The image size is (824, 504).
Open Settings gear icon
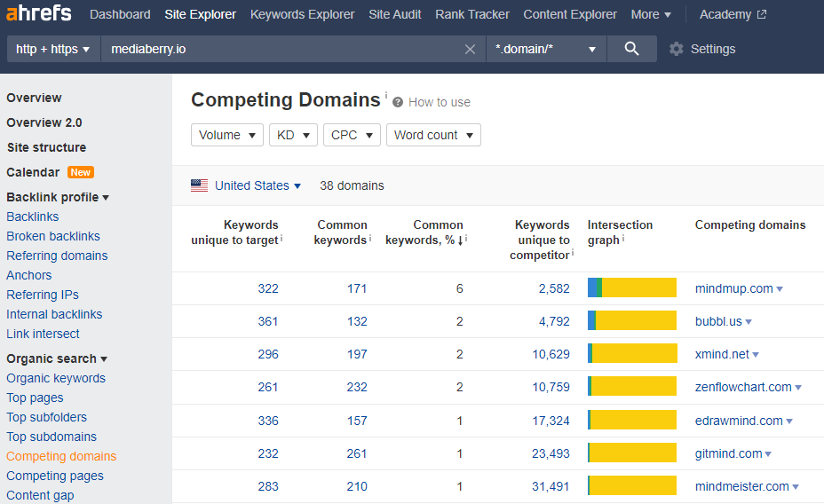point(677,50)
